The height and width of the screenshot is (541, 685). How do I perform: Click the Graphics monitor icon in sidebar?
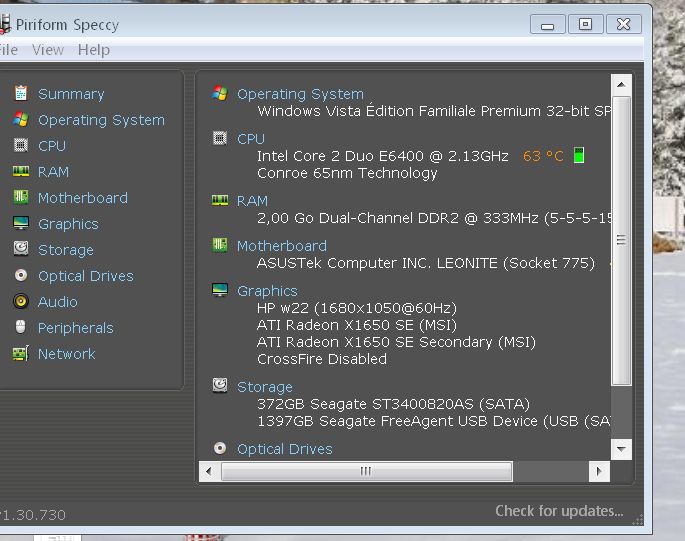pyautogui.click(x=21, y=223)
